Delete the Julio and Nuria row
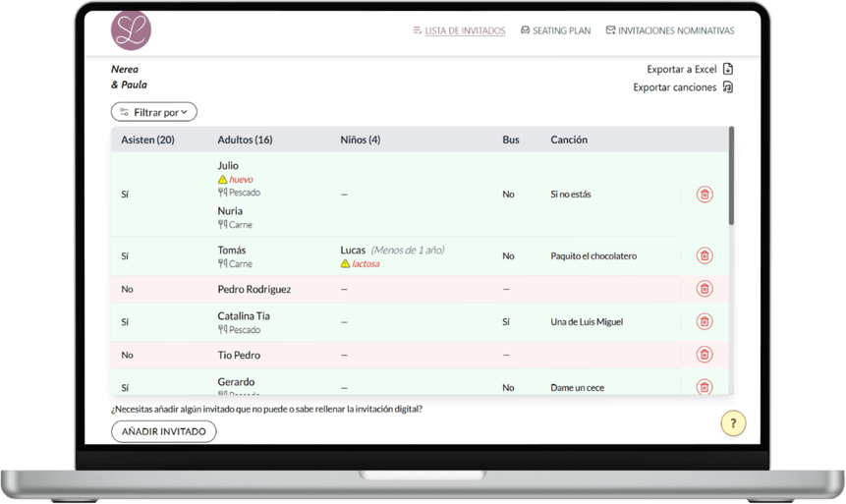 tap(705, 195)
